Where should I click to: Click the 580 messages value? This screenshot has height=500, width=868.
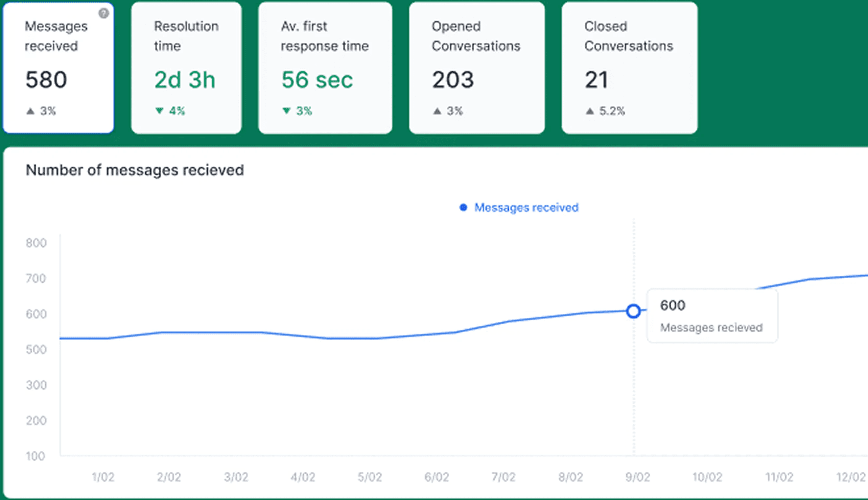point(46,80)
